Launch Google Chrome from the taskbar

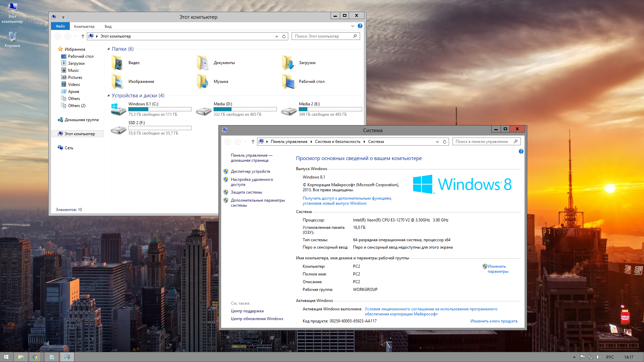pyautogui.click(x=35, y=357)
